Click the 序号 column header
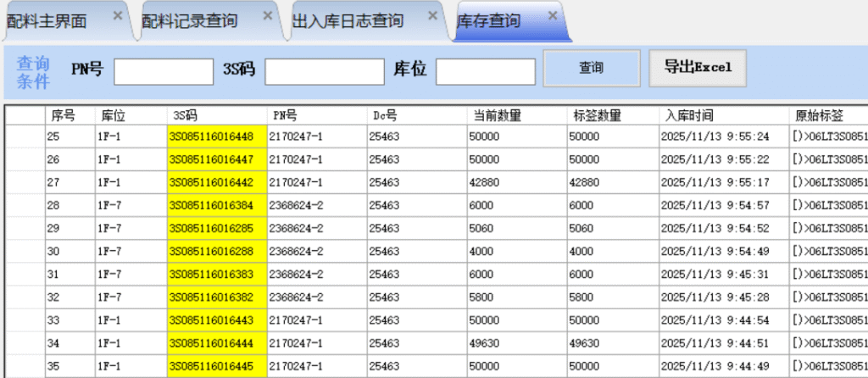 (70, 115)
